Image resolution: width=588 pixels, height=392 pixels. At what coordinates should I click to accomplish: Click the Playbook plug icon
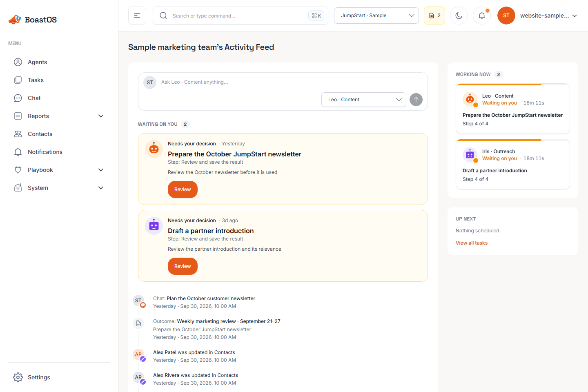[18, 170]
